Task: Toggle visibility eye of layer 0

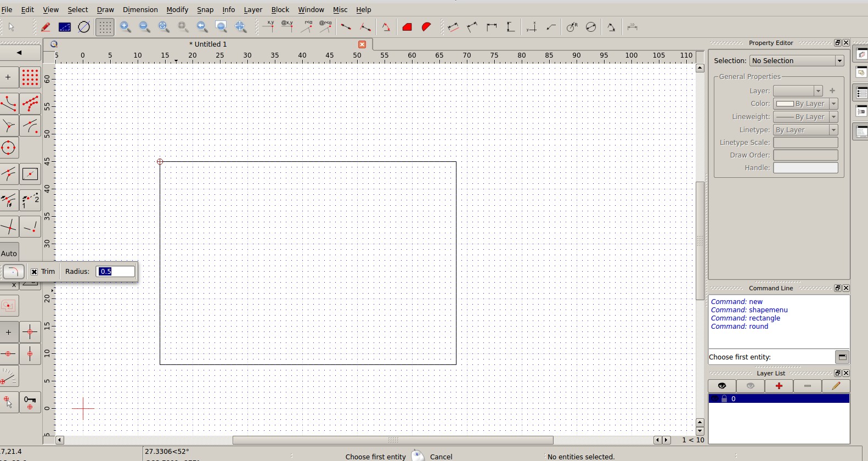Action: point(715,399)
